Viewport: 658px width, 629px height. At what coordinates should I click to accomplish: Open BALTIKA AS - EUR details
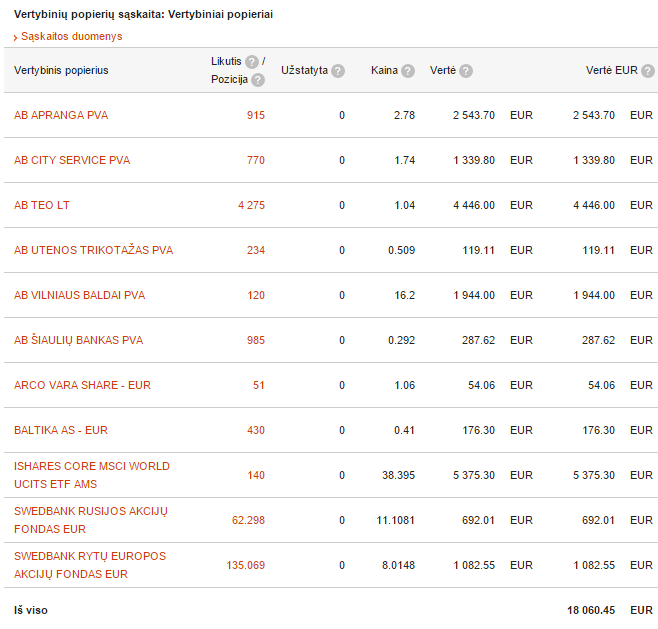(61, 430)
